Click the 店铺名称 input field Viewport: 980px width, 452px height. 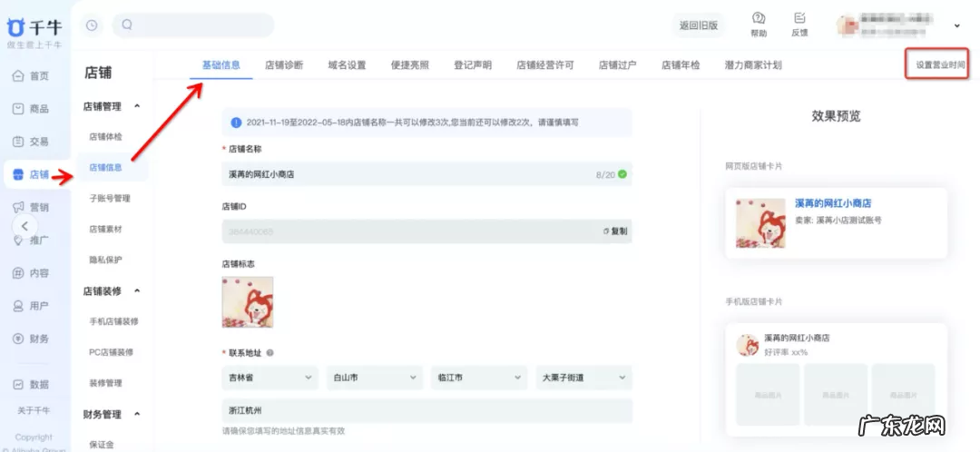tap(426, 173)
